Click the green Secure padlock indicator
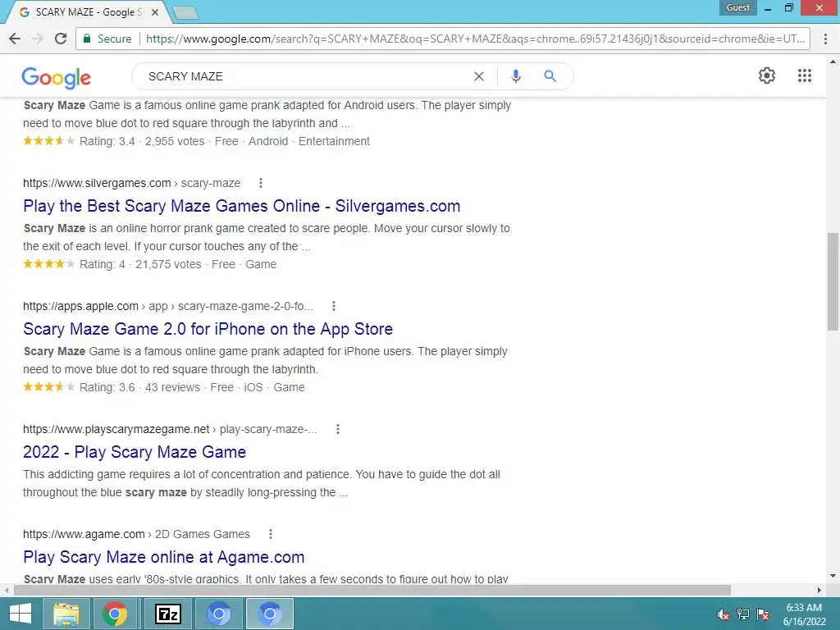 (107, 39)
